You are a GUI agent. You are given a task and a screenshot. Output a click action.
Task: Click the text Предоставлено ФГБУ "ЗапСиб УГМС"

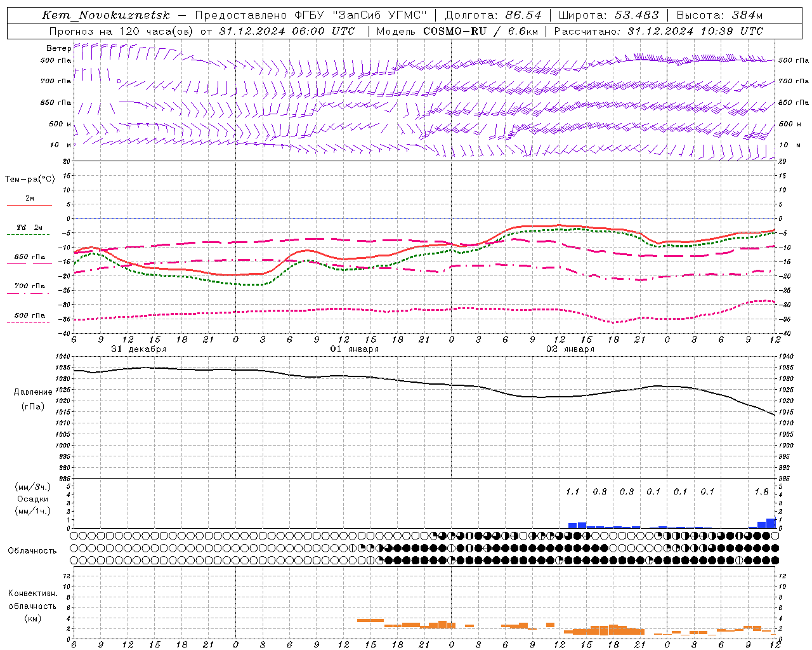(x=311, y=15)
